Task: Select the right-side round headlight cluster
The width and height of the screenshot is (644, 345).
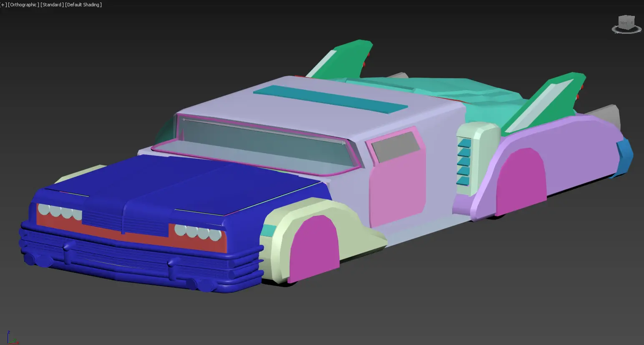Action: pos(198,232)
